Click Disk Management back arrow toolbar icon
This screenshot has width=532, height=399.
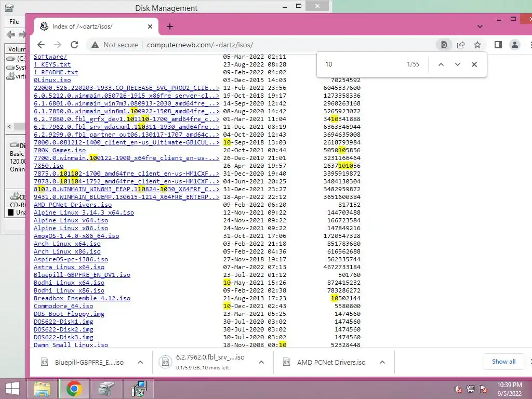tap(11, 34)
